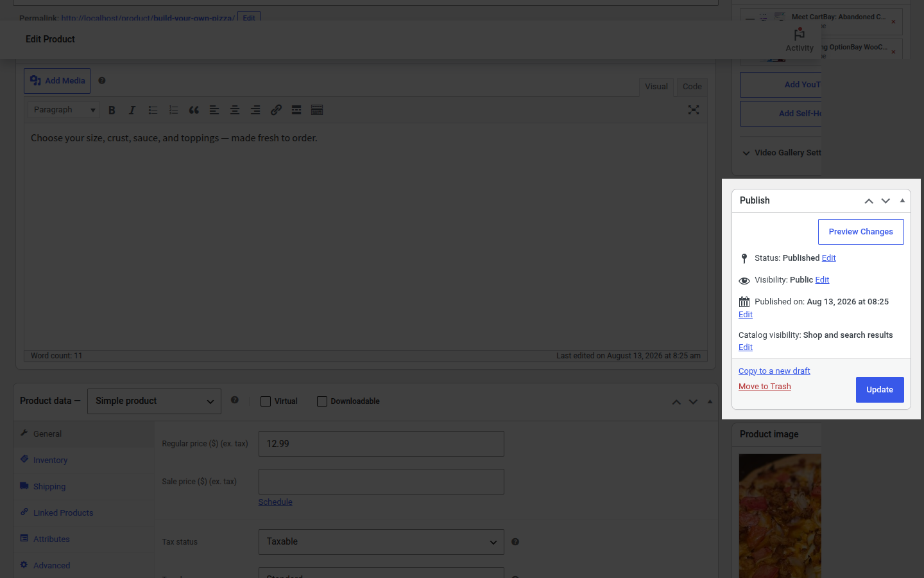Screen dimensions: 924x578
Task: Apply italic formatting in the editor toolbar
Action: point(132,110)
